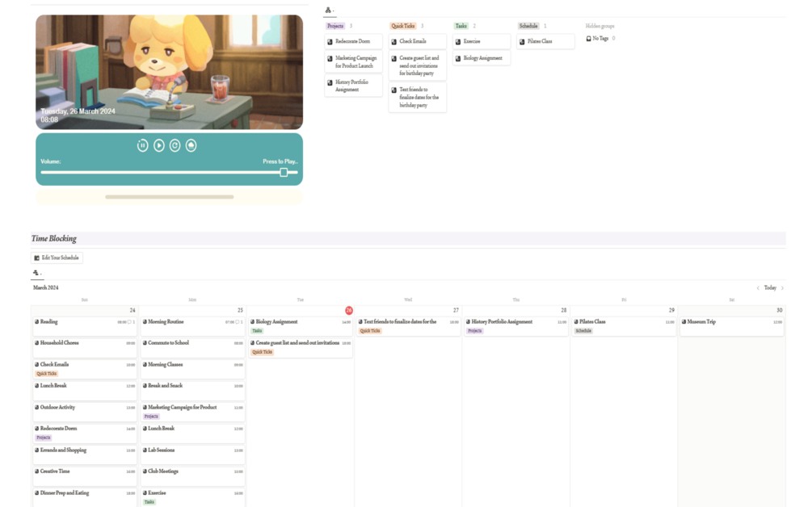The width and height of the screenshot is (812, 507).
Task: Open the Reading entry on Sunday 24
Action: [x=85, y=326]
